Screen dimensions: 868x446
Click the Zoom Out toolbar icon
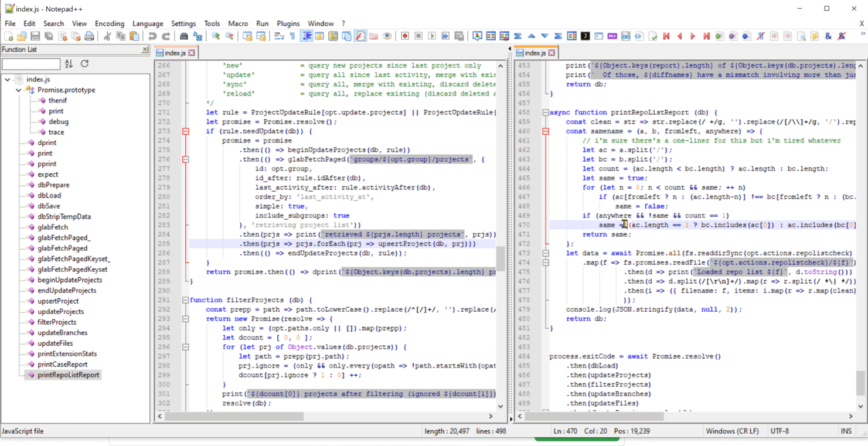(x=229, y=36)
